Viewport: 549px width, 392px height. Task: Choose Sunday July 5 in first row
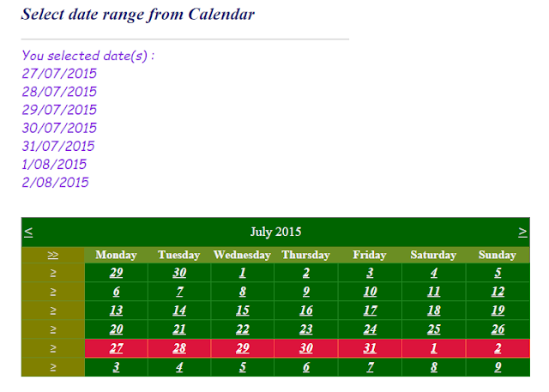coord(498,273)
